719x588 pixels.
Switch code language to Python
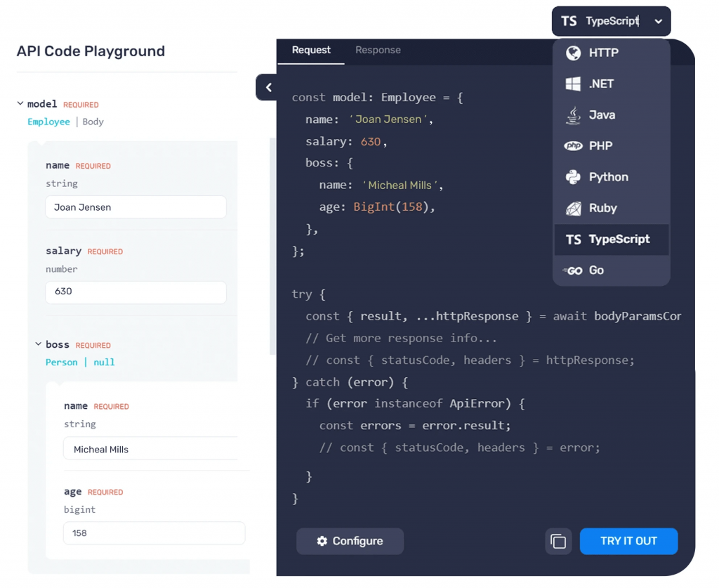point(612,177)
